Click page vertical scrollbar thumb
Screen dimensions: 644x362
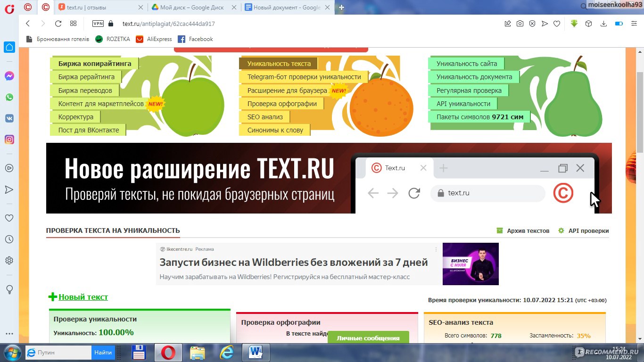[640, 112]
